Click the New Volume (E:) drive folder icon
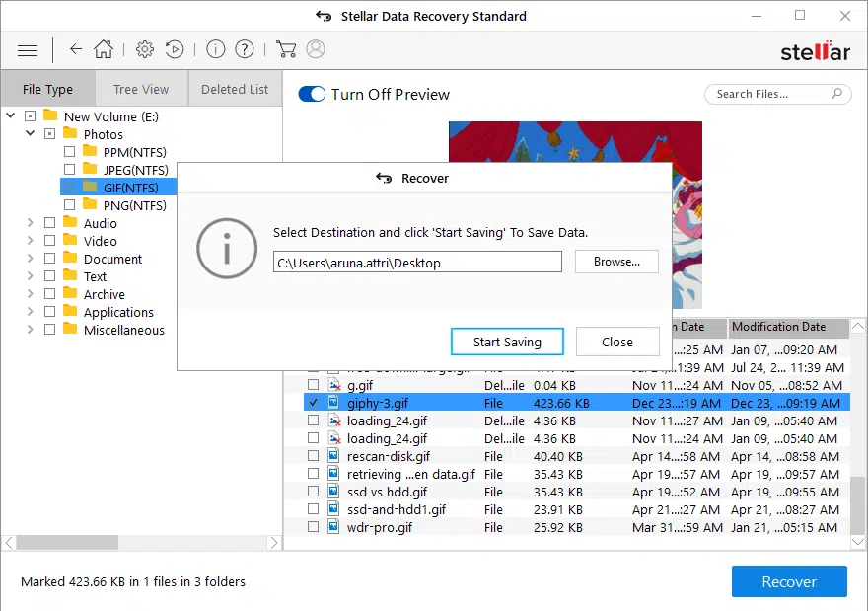Screen dimensions: 868x611 pyautogui.click(x=50, y=115)
